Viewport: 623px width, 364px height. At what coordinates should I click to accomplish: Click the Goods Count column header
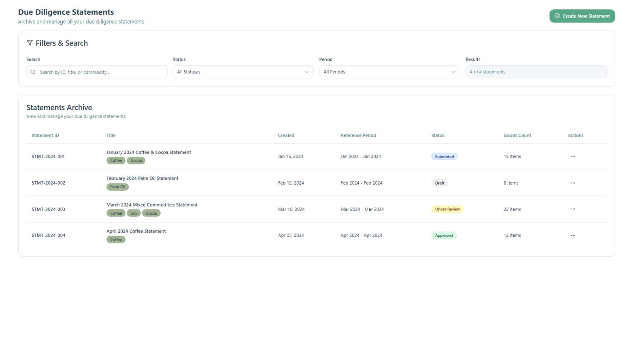tap(517, 136)
